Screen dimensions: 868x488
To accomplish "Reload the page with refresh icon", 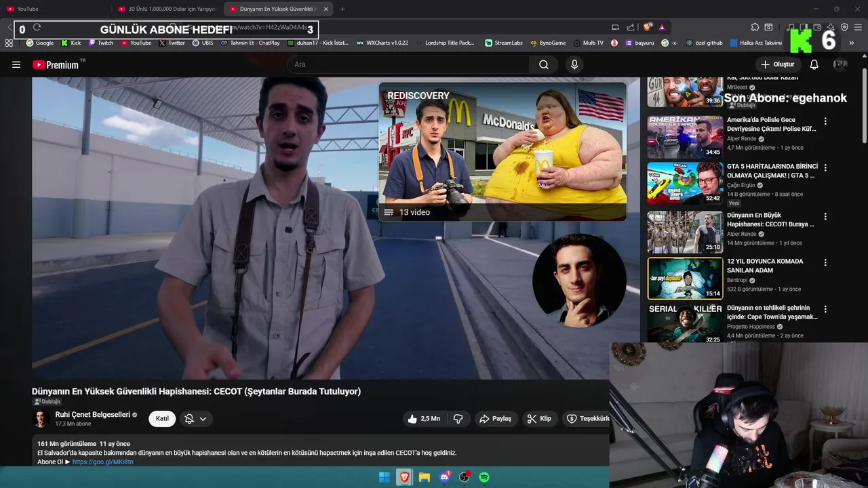I will pyautogui.click(x=37, y=27).
